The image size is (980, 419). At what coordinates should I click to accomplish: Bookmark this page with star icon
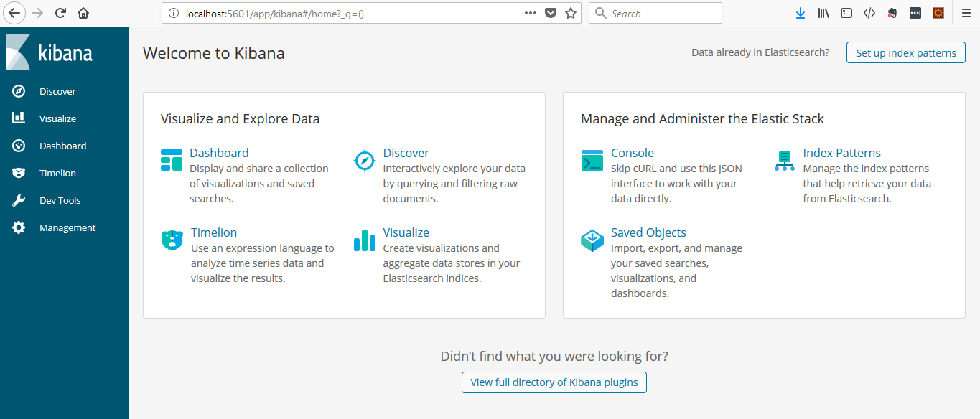click(x=571, y=13)
